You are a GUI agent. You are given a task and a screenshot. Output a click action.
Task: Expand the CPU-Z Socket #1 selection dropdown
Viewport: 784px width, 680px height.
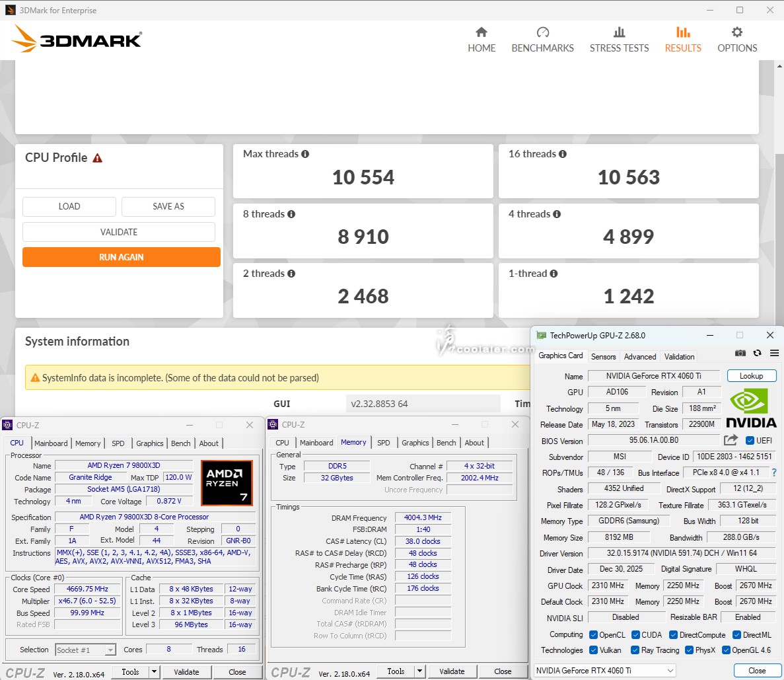pyautogui.click(x=110, y=650)
